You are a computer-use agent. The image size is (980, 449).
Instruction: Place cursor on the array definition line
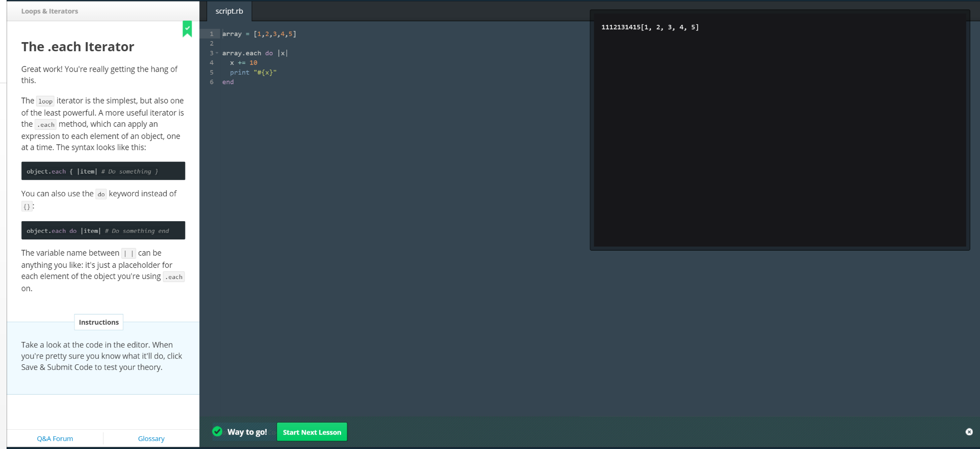pyautogui.click(x=259, y=34)
